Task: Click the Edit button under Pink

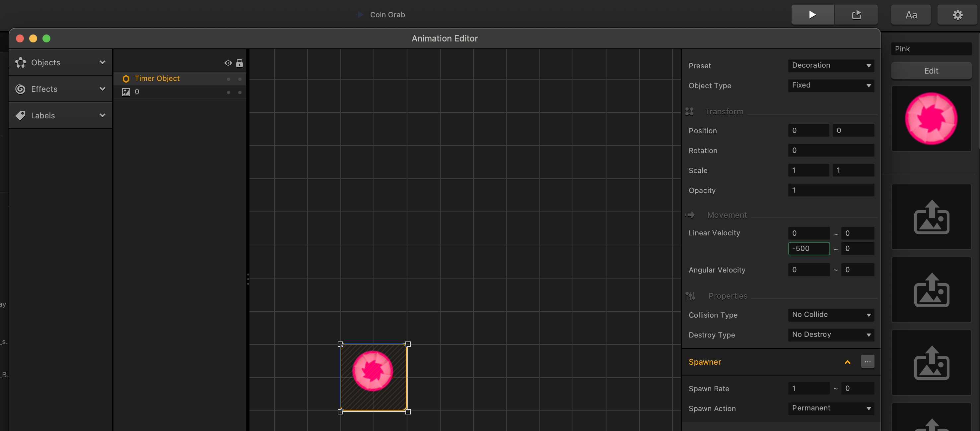Action: (x=931, y=71)
